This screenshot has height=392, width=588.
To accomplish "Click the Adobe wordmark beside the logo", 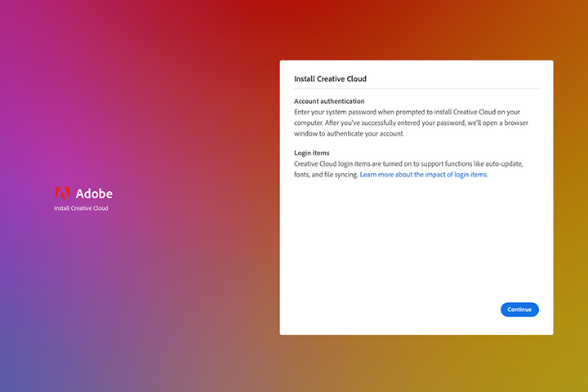I will (x=94, y=194).
